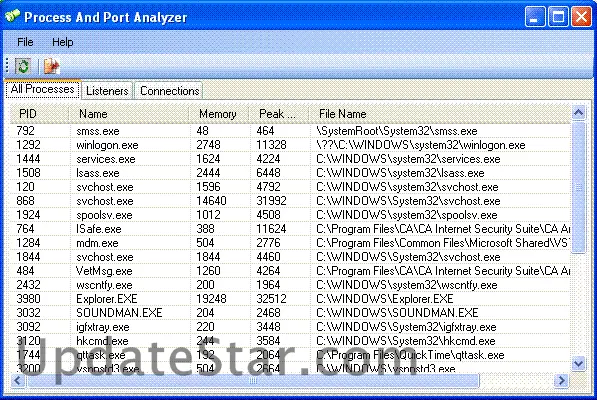Select the hkcmd.exe process row
Screen dimensions: 597x400
290,341
